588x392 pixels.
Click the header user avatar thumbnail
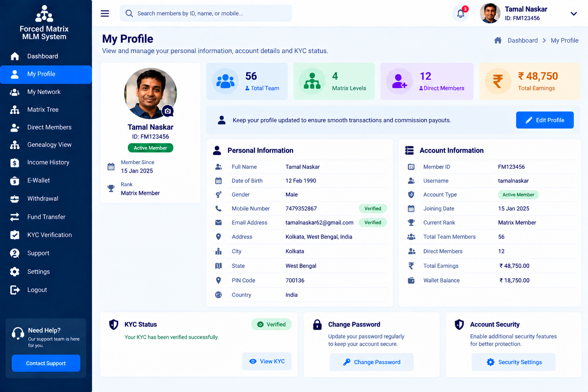tap(490, 13)
